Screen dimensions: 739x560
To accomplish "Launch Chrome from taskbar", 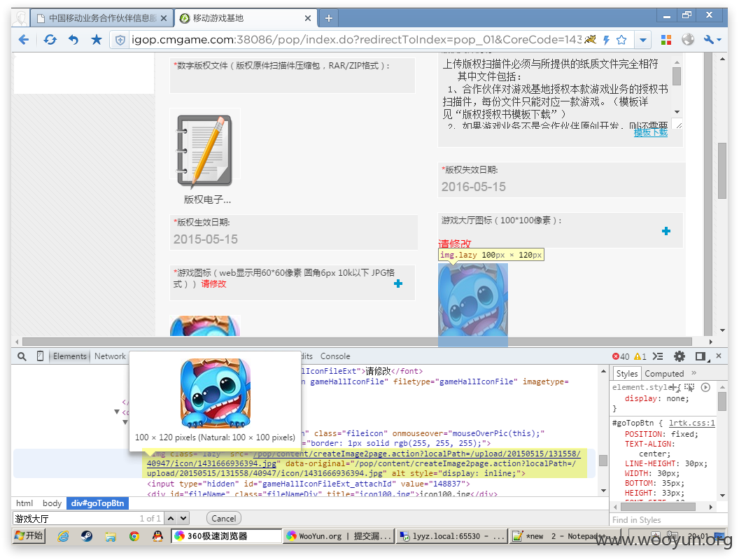I will click(134, 536).
